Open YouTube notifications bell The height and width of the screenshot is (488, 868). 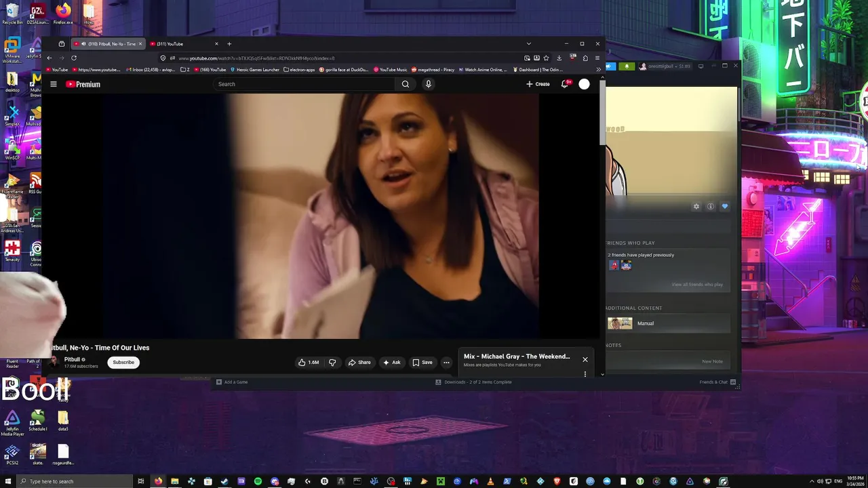[564, 84]
